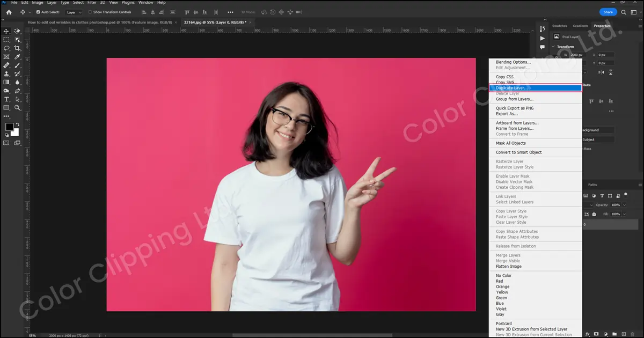Open the Filter menu in menu bar
This screenshot has width=644, height=338.
(x=92, y=3)
